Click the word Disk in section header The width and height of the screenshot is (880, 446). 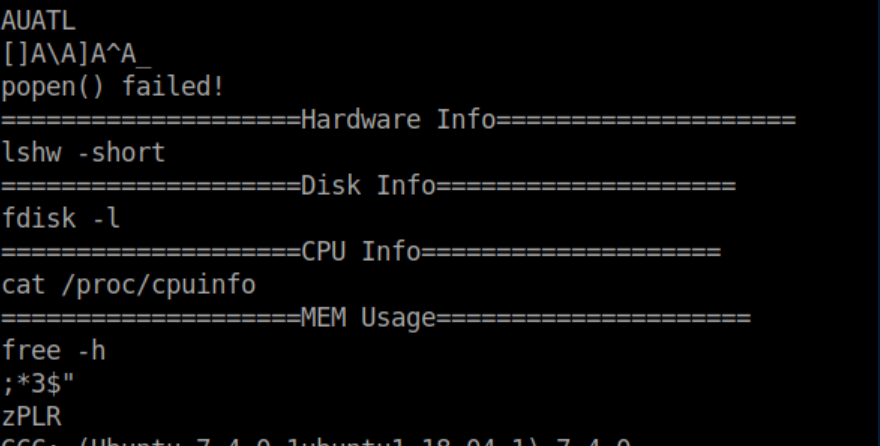[331, 186]
